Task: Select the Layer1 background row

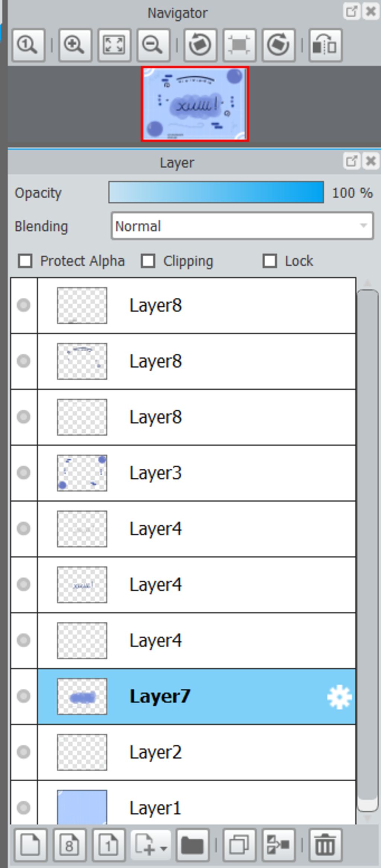Action: (196, 803)
